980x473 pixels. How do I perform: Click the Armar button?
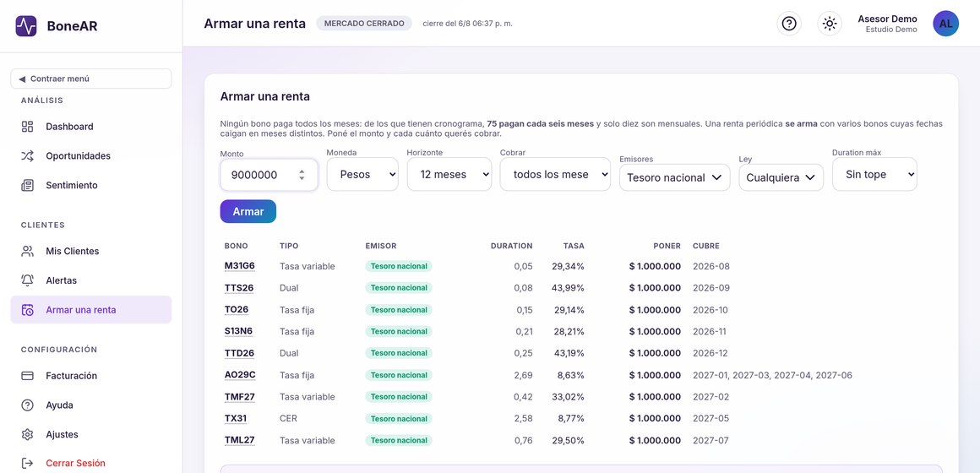[248, 211]
